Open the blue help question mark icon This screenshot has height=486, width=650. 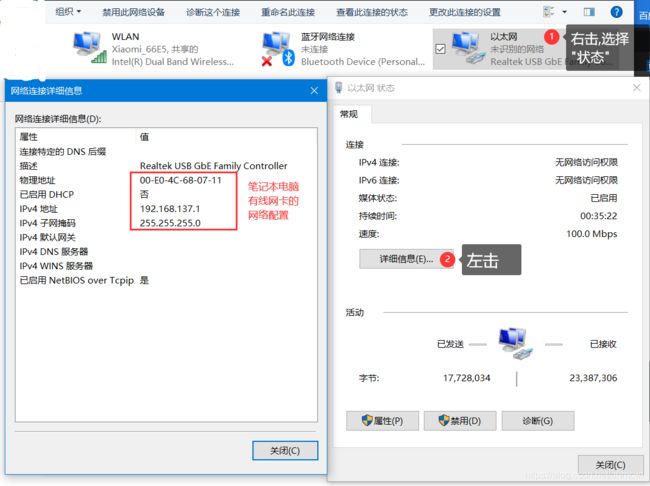pos(616,12)
